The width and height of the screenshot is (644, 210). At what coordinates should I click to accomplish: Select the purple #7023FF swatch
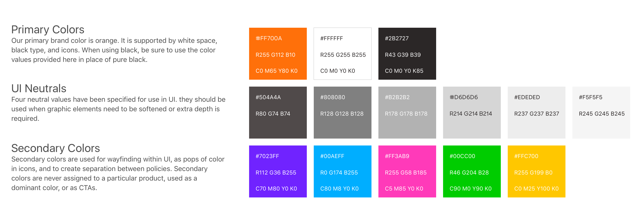[x=278, y=171]
